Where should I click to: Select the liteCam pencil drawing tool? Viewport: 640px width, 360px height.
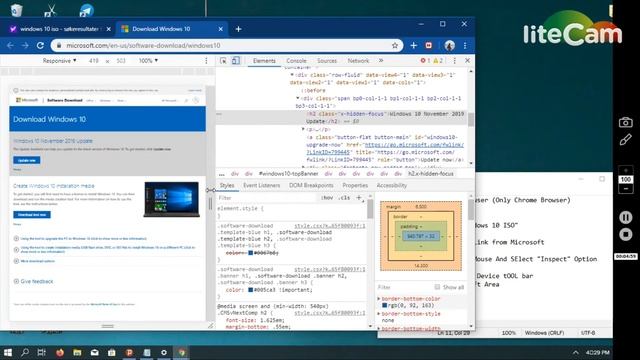click(625, 140)
